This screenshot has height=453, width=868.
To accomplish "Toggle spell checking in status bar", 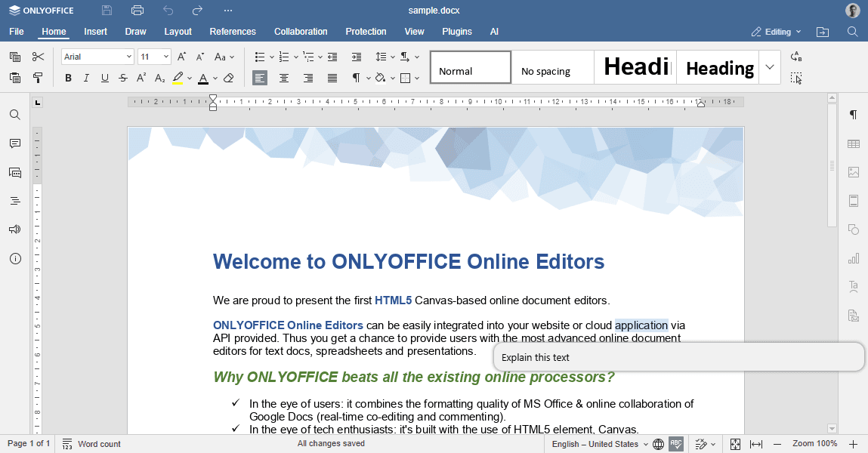I will [x=676, y=444].
